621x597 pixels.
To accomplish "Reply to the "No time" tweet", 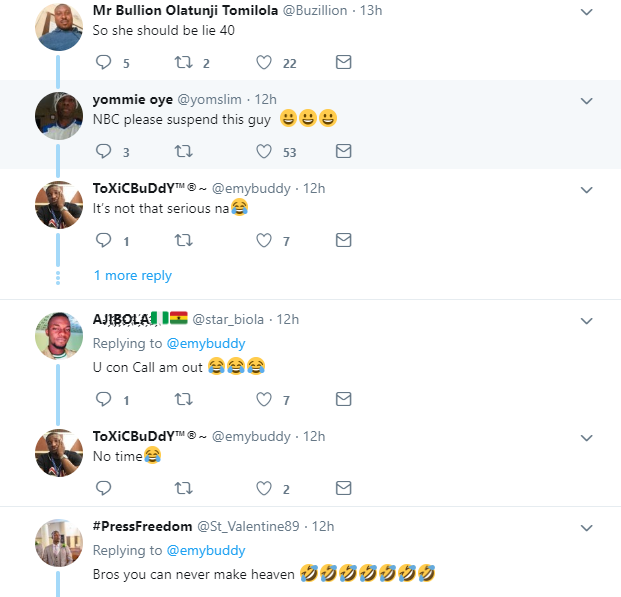I will tap(104, 489).
